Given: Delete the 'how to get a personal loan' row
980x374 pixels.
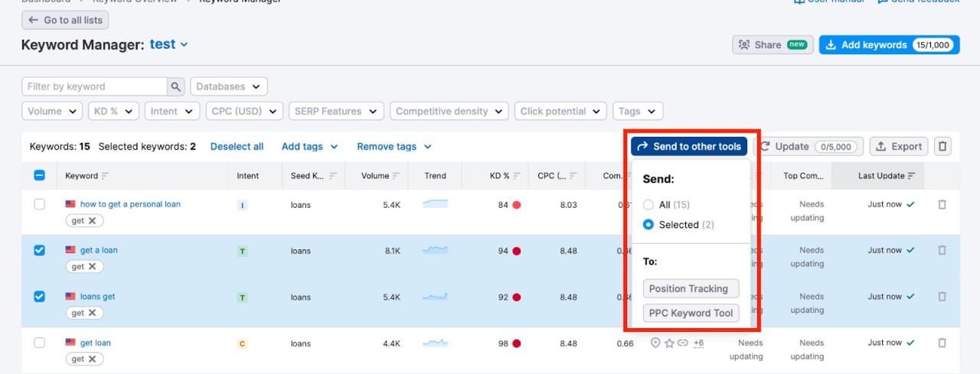Looking at the screenshot, I should (942, 204).
